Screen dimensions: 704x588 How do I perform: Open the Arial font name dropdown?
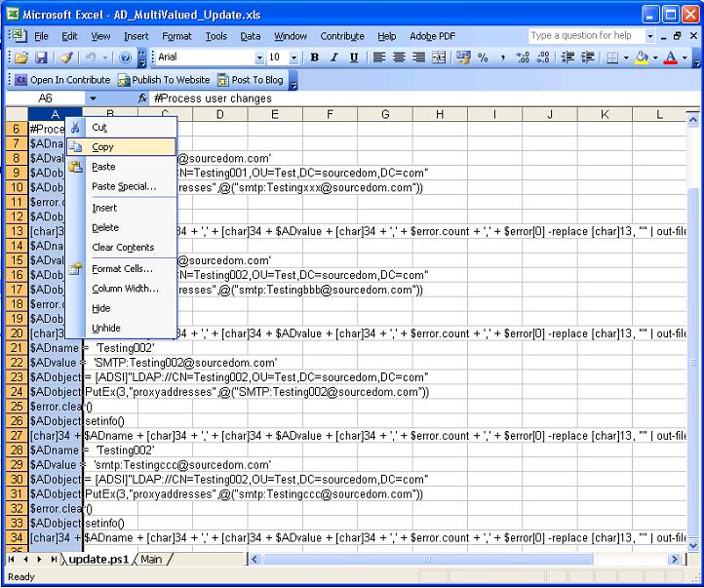point(258,59)
